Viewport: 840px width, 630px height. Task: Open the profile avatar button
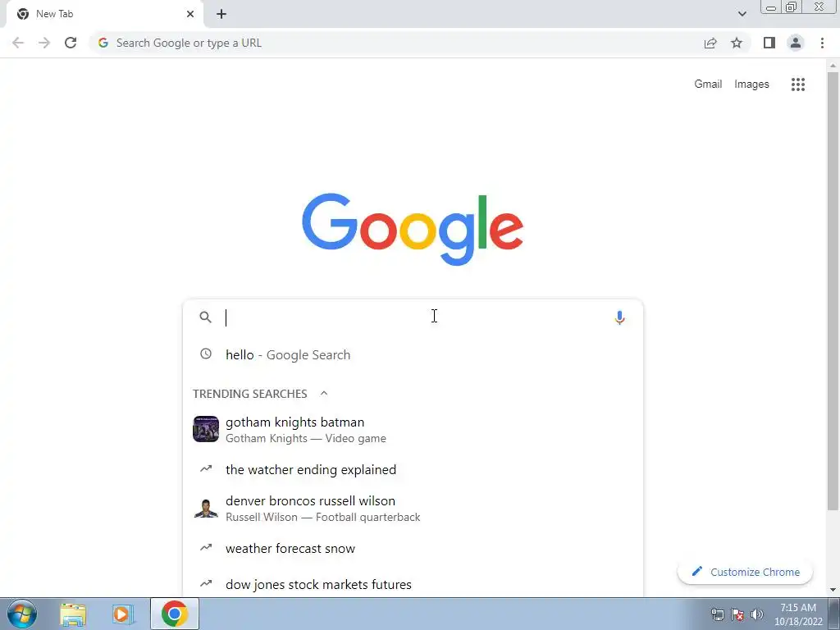point(796,43)
